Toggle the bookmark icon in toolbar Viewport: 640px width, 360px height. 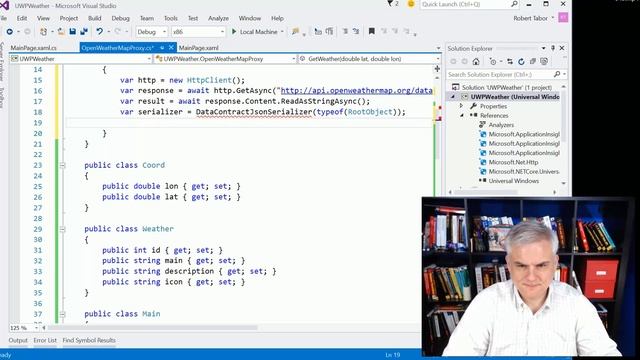[371, 31]
